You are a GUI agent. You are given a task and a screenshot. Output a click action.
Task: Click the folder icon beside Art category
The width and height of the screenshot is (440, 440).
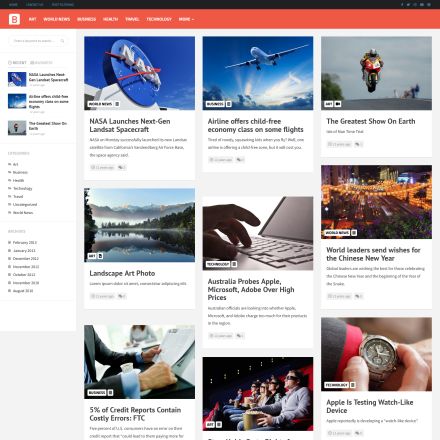[x=10, y=164]
